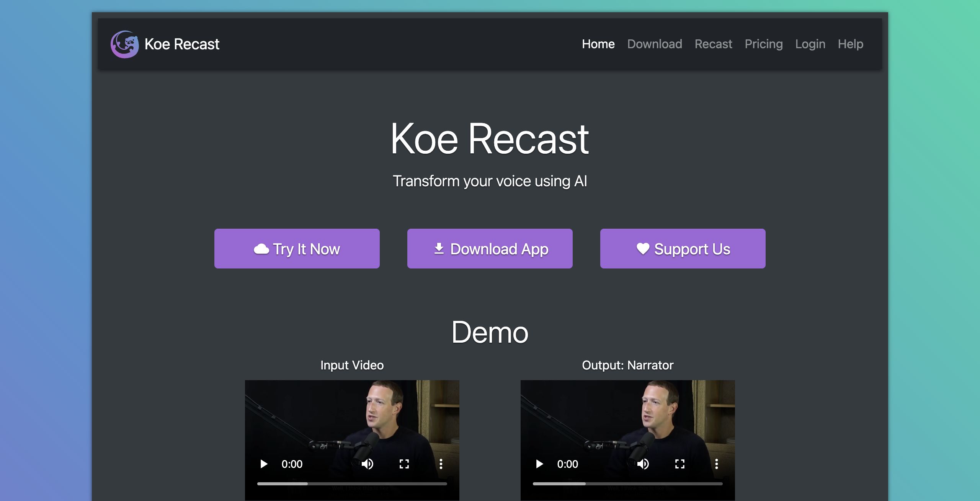
Task: Open the Koe Recast brand name link
Action: click(182, 44)
